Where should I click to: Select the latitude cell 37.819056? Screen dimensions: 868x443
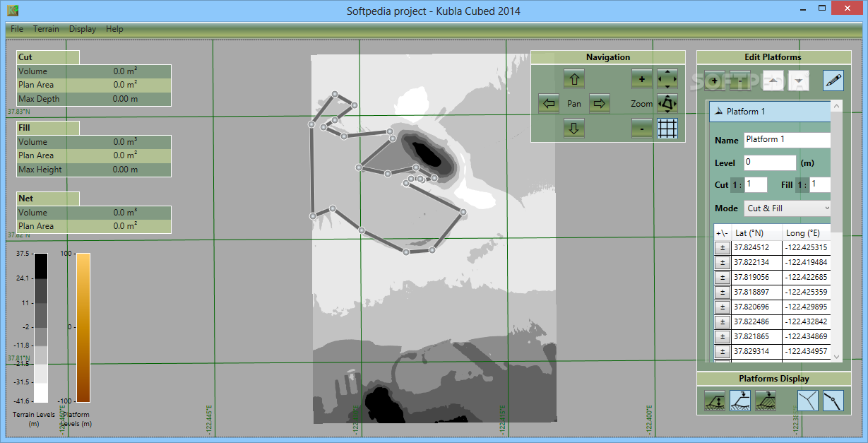coord(756,277)
